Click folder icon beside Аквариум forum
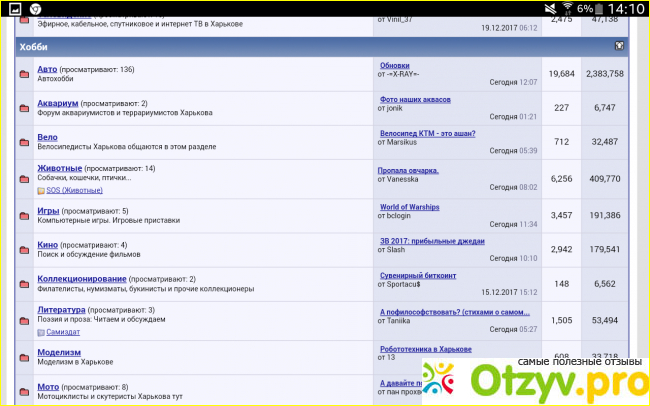Screen dimensions: 650x406 click(24, 107)
